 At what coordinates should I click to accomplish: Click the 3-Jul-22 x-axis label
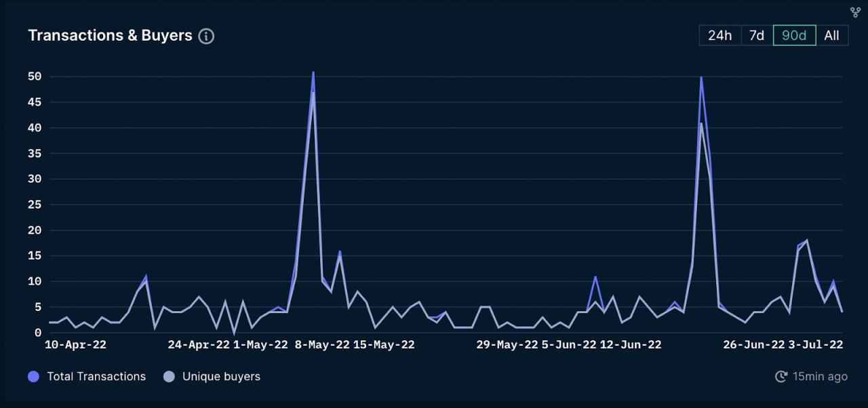coord(815,345)
